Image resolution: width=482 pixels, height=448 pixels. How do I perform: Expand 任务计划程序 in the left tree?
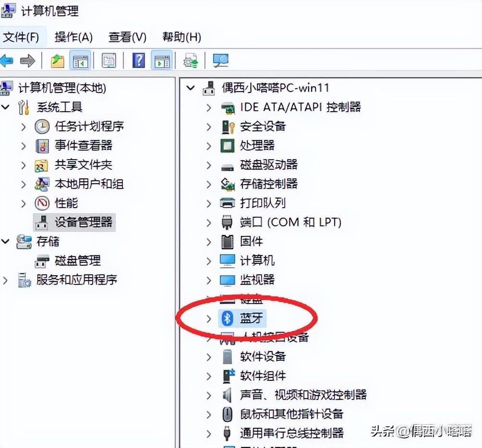(x=24, y=127)
